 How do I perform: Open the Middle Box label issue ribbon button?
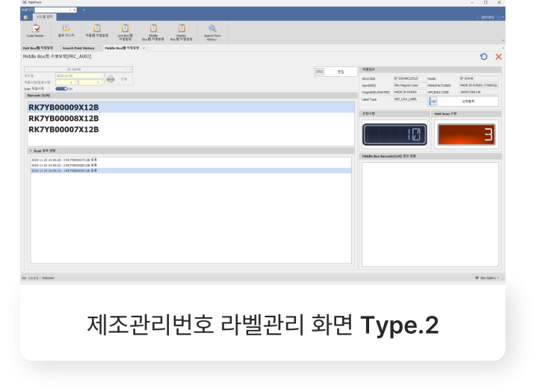click(x=153, y=32)
